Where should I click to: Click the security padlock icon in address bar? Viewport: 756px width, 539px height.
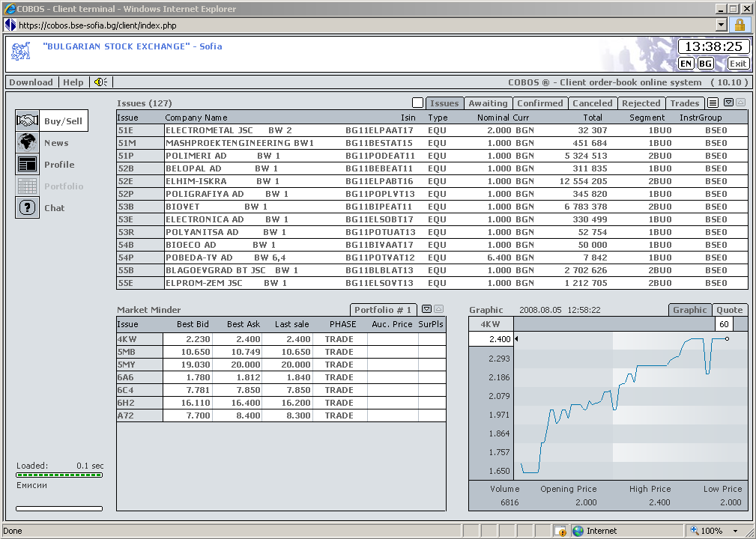pos(740,25)
